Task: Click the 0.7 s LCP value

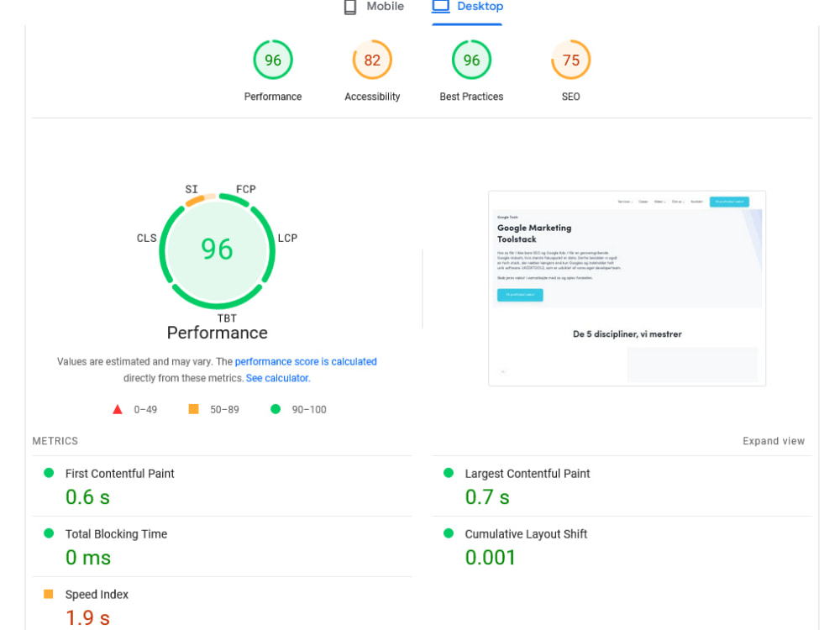Action: pyautogui.click(x=487, y=497)
